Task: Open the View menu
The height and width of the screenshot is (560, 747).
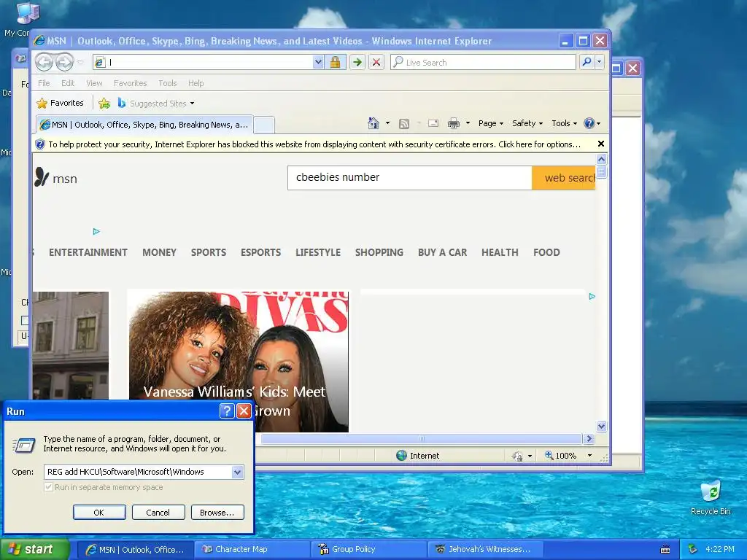Action: [94, 83]
